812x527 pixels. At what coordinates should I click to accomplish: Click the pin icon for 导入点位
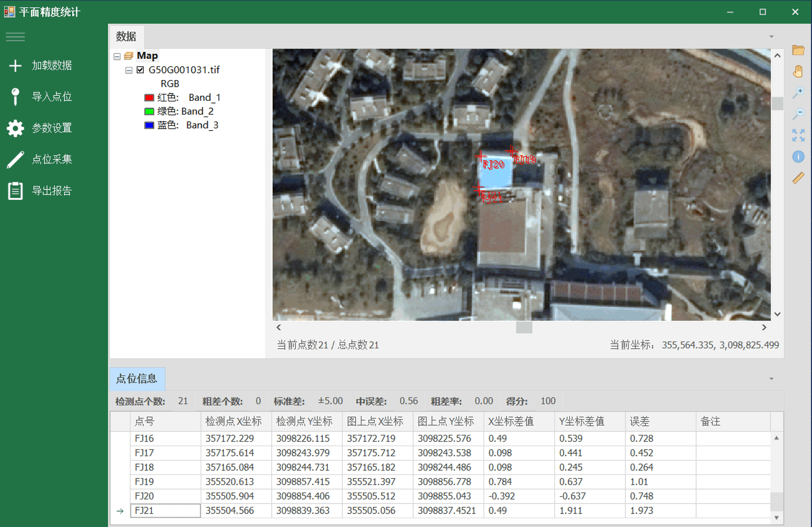tap(15, 97)
